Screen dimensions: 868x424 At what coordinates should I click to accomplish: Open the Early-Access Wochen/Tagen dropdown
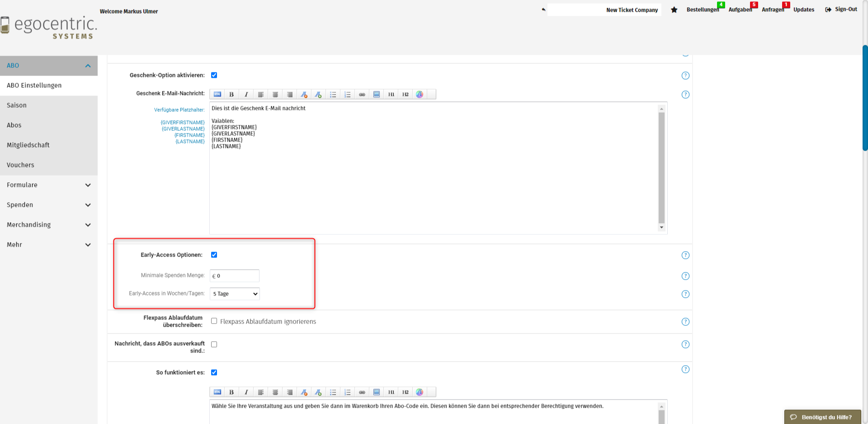[x=235, y=294]
